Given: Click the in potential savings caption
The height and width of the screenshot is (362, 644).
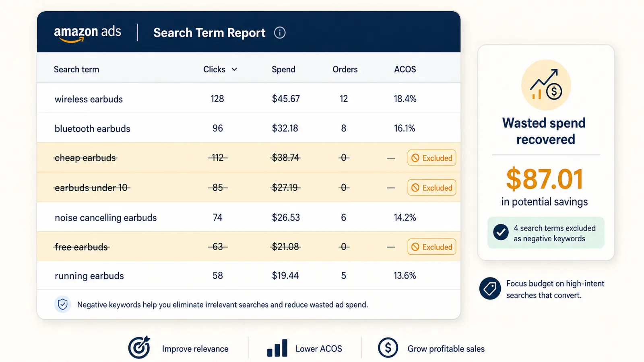Looking at the screenshot, I should [545, 202].
